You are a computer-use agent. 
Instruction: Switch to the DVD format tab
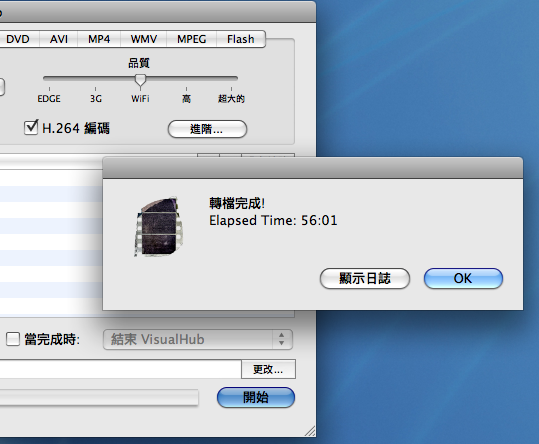point(18,39)
